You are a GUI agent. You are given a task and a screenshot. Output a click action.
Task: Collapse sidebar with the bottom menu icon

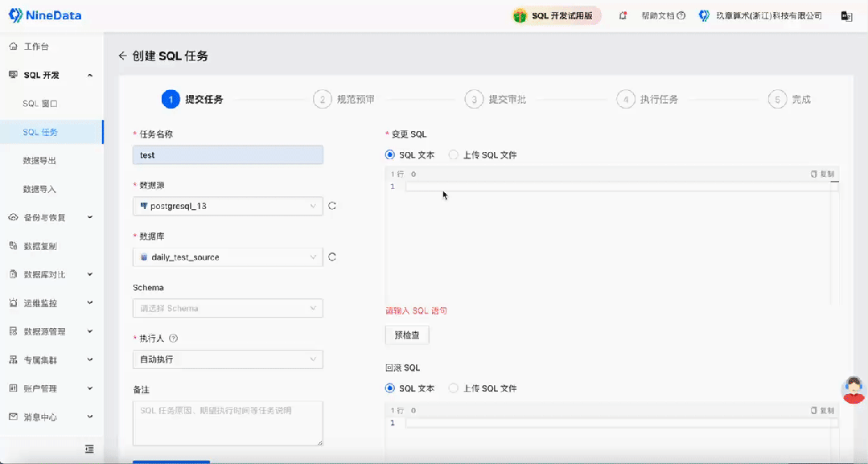pyautogui.click(x=89, y=449)
